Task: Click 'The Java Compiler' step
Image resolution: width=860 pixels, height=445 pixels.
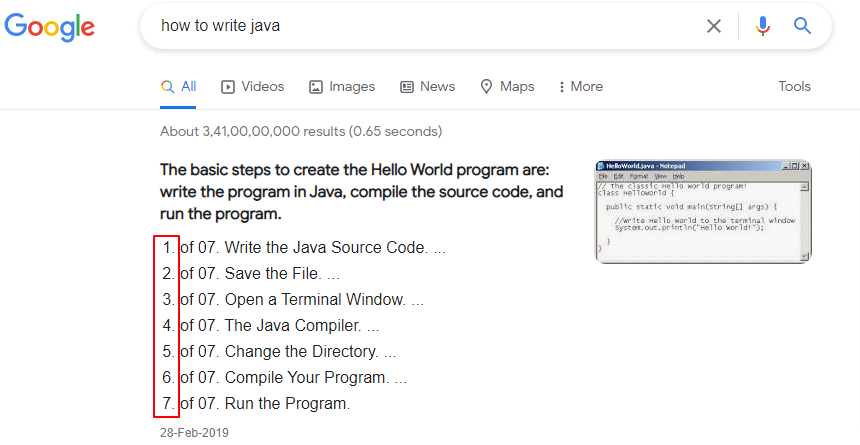Action: [293, 325]
